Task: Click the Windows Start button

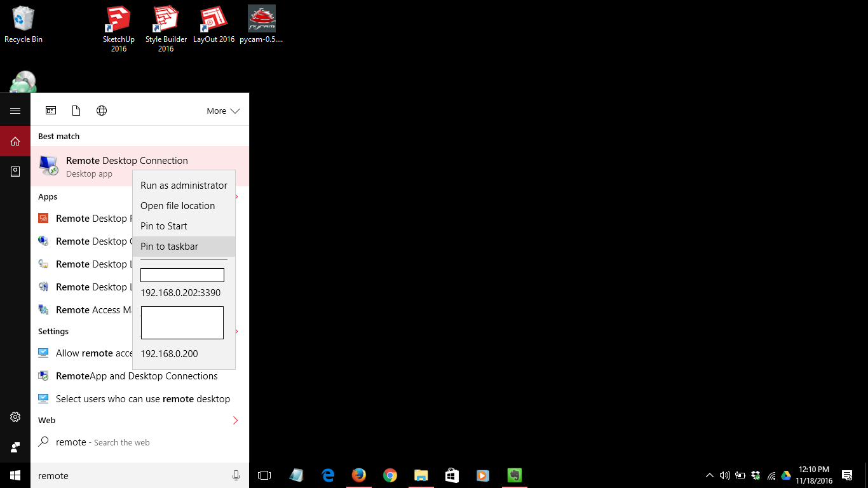Action: pos(15,475)
